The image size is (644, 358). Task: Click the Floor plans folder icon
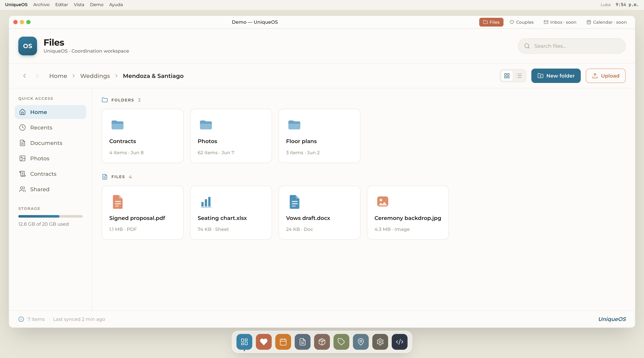(x=294, y=125)
